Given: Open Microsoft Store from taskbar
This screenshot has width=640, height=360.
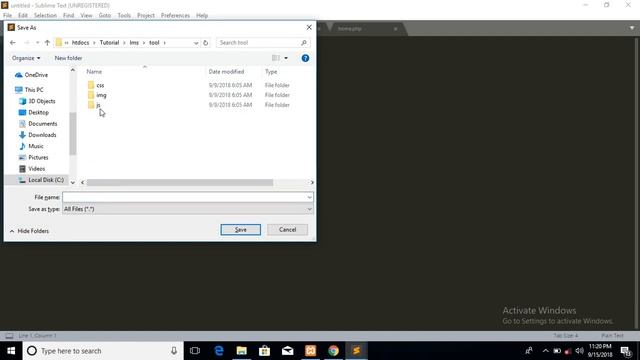Looking at the screenshot, I should tap(264, 351).
